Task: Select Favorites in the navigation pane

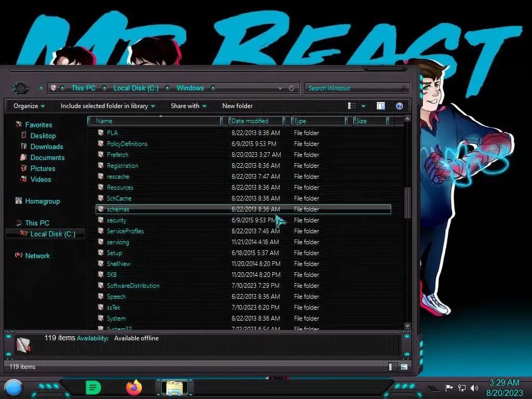Action: pyautogui.click(x=38, y=125)
